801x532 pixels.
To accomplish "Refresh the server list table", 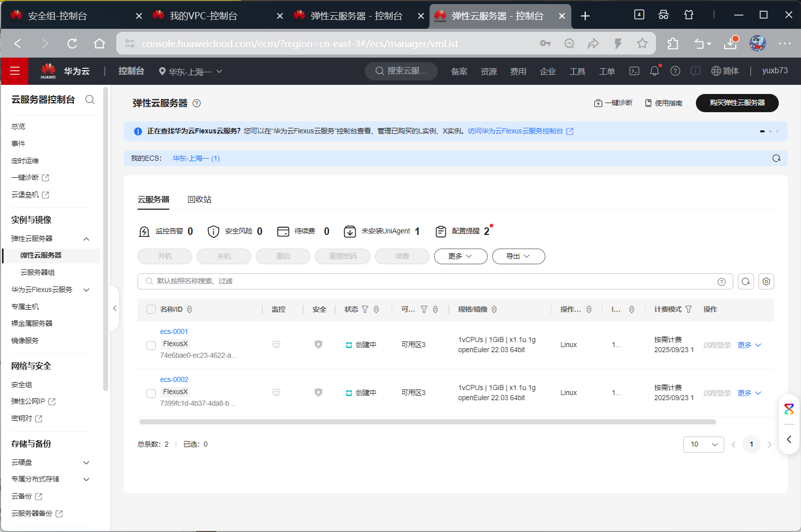I will point(746,281).
